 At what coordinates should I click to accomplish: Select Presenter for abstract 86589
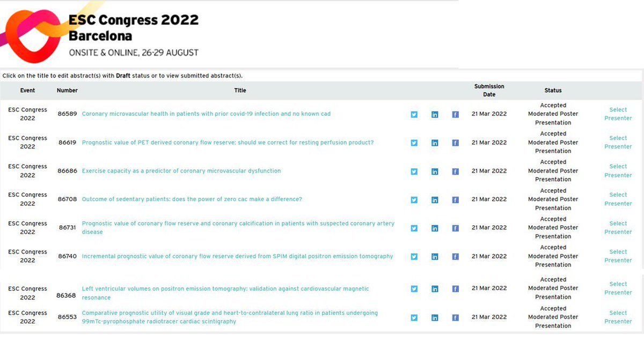pyautogui.click(x=618, y=114)
